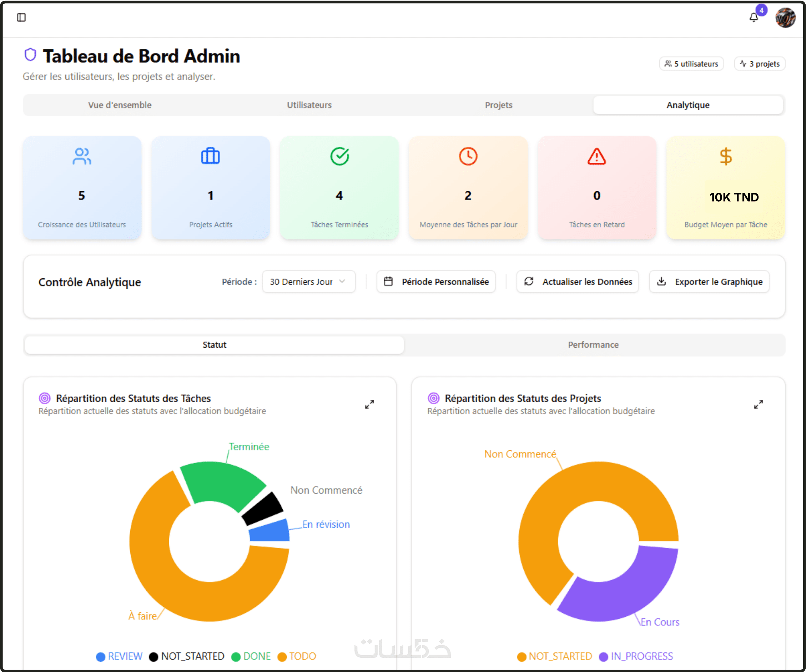Expand the Tâches status chart fullscreen
The height and width of the screenshot is (672, 806).
[369, 404]
